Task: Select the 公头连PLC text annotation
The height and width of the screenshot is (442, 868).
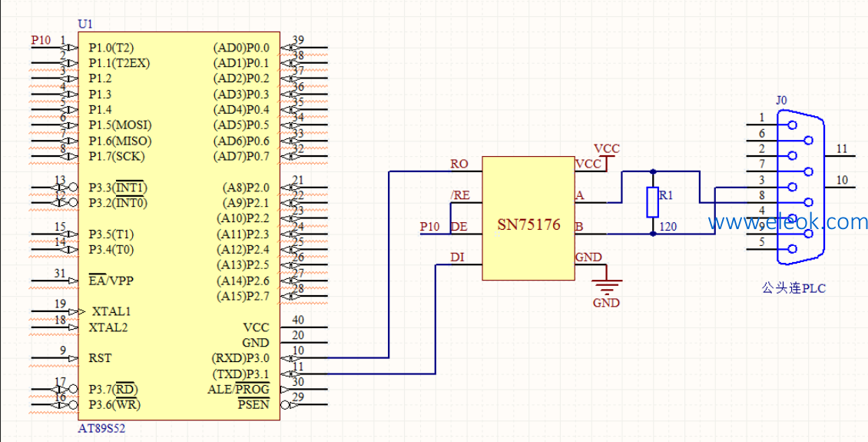Action: pyautogui.click(x=793, y=288)
